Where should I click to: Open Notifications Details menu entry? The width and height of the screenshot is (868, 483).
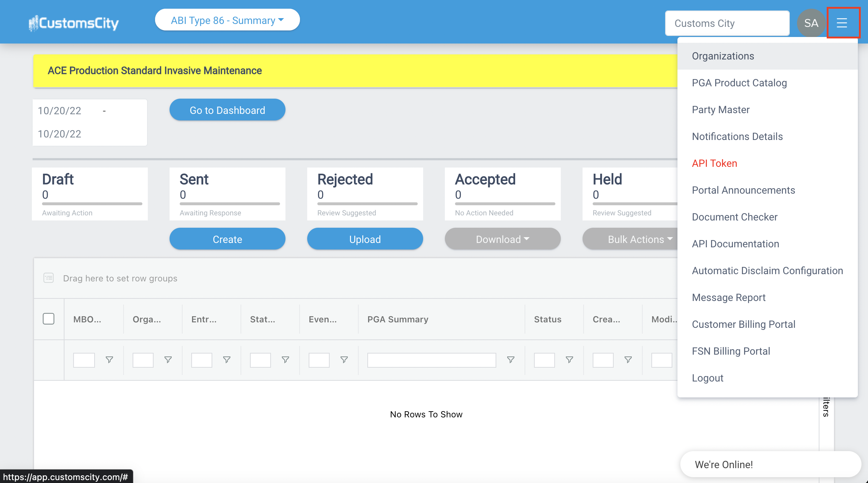[767, 136]
